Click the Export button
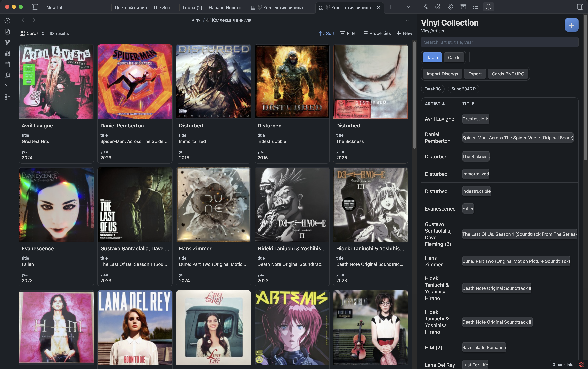This screenshot has width=588, height=369. [475, 74]
